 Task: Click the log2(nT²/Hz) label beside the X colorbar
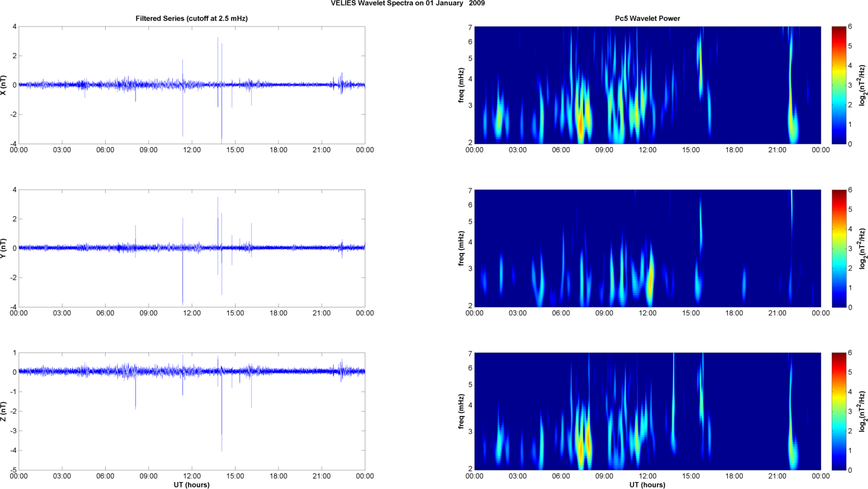tap(862, 85)
